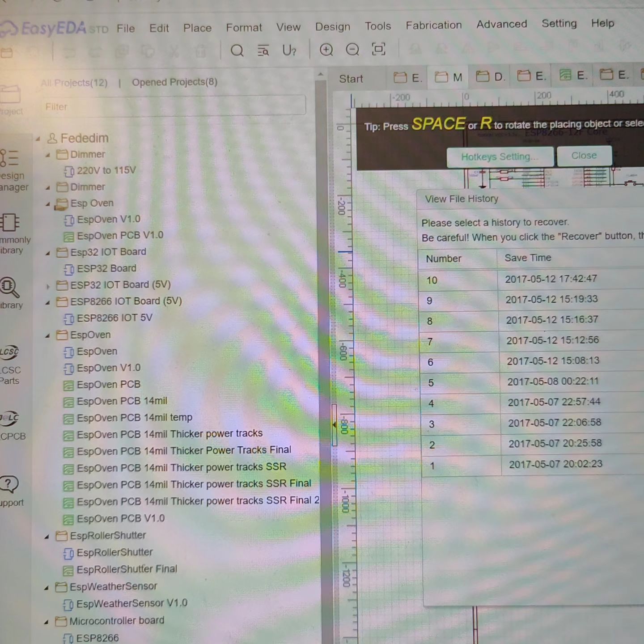Select history row 10 saved 2017-05-12 17:42:47
Image resolution: width=644 pixels, height=644 pixels.
point(531,280)
